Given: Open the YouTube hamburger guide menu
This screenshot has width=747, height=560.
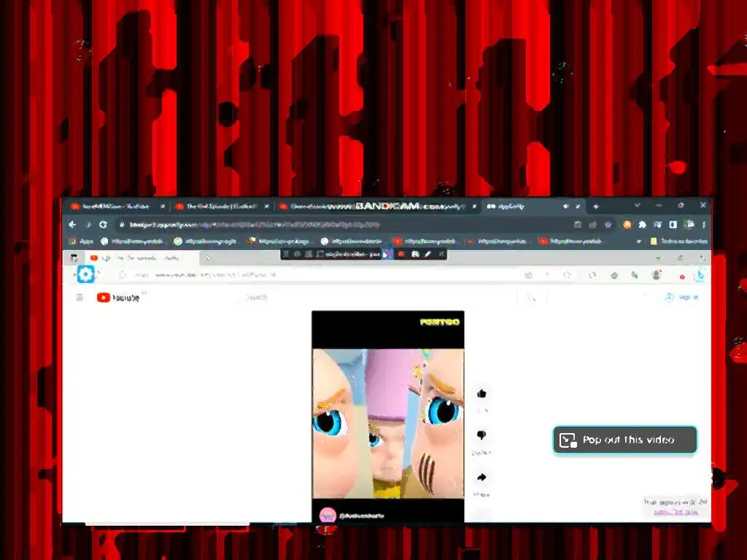Looking at the screenshot, I should [80, 297].
